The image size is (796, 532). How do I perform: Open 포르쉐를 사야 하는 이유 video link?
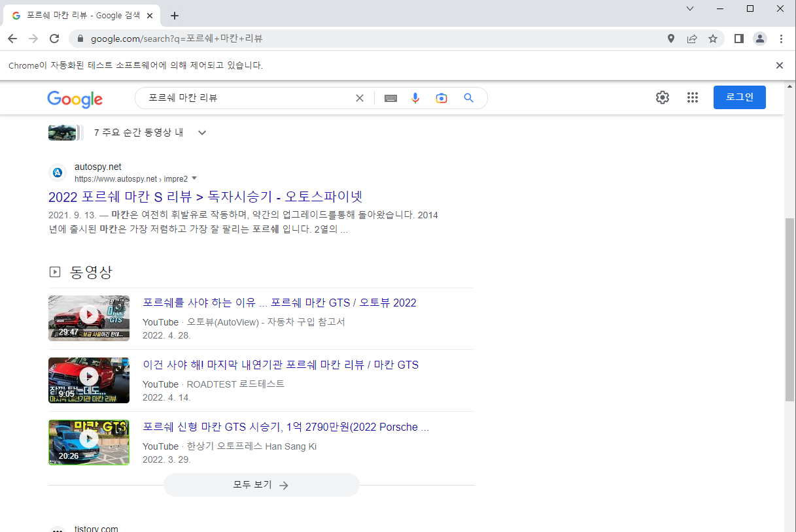(x=279, y=303)
